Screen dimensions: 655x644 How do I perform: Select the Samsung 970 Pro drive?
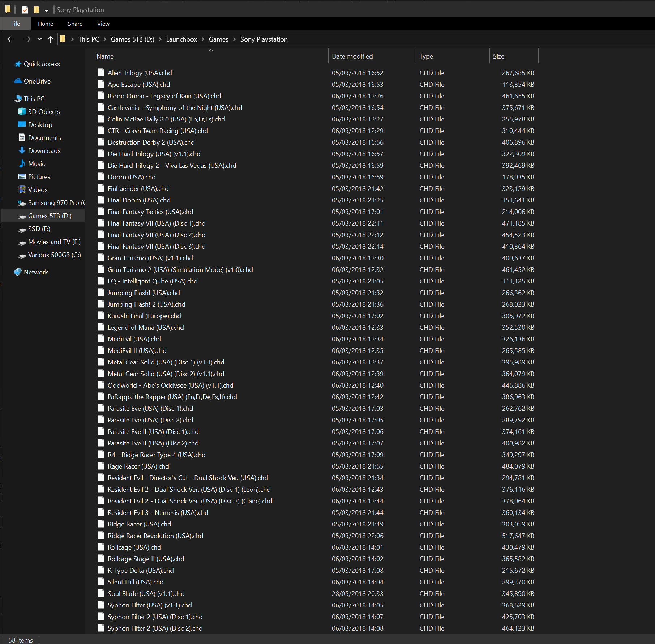(x=51, y=202)
